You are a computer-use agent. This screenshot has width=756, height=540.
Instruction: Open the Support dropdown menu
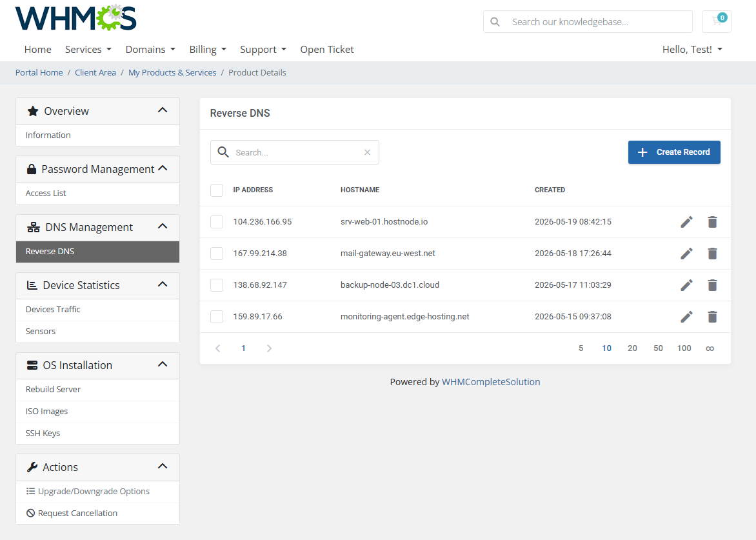(263, 49)
